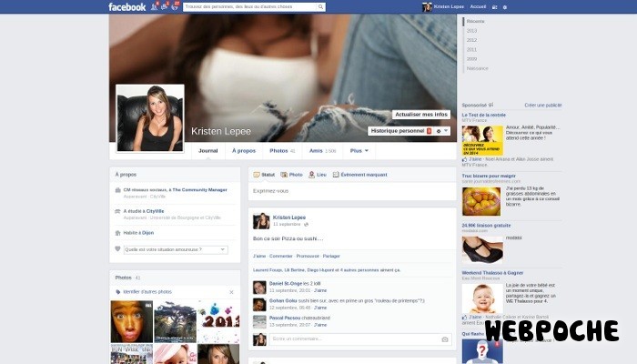Click the Facebook logo
This screenshot has height=364, width=637.
click(x=126, y=7)
